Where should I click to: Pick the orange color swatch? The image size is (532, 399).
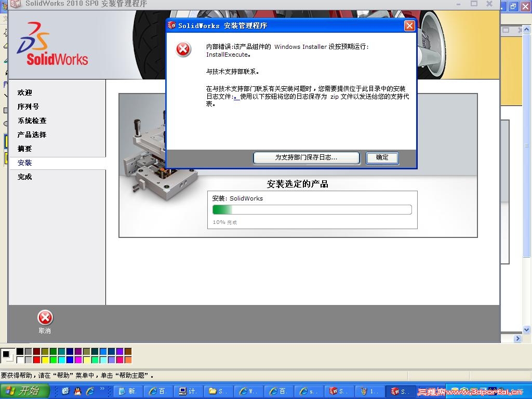[128, 360]
